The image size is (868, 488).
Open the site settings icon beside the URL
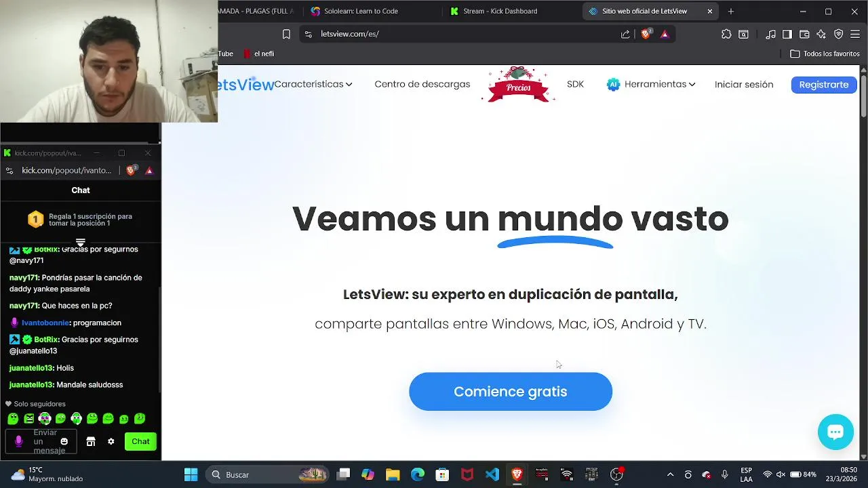pyautogui.click(x=308, y=34)
